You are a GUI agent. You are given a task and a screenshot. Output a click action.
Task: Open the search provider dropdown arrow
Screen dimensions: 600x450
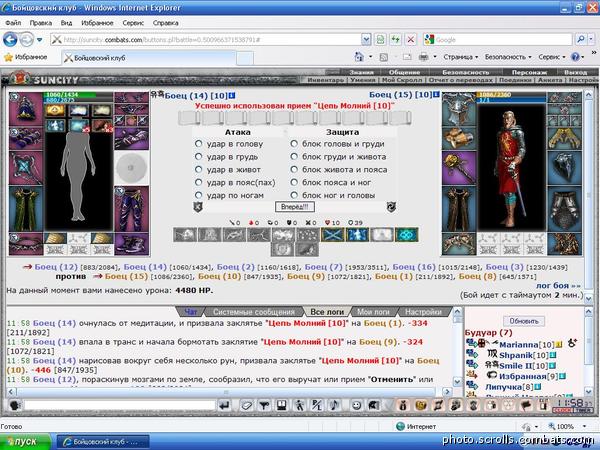[x=591, y=39]
